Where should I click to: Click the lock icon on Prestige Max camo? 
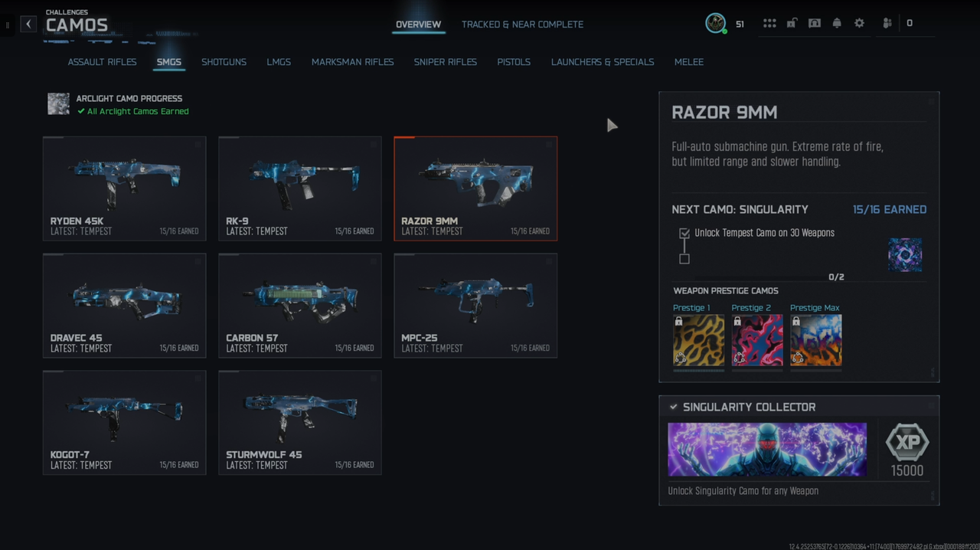[x=796, y=322]
